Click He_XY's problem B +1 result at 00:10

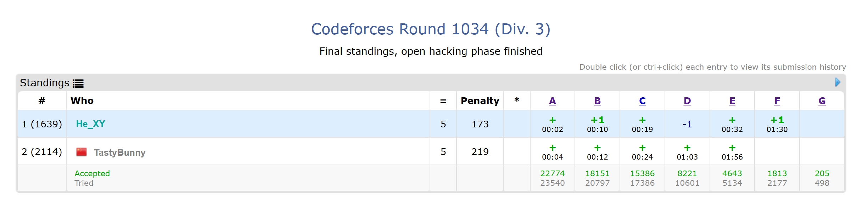click(597, 124)
